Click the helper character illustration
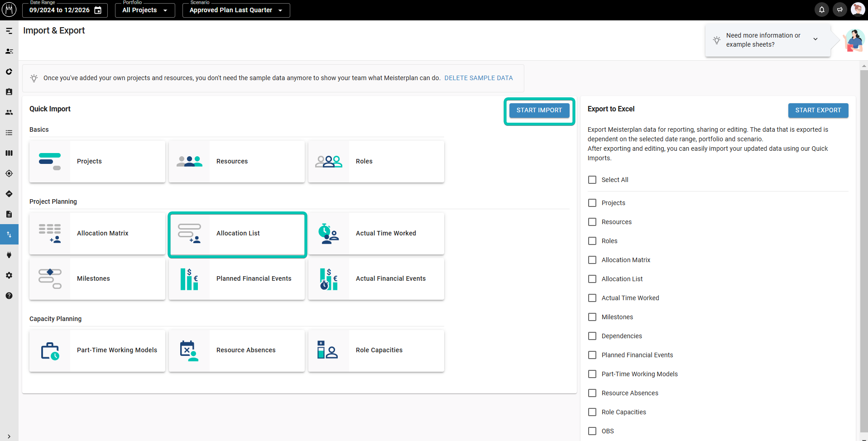Viewport: 868px width, 441px height. (x=854, y=40)
